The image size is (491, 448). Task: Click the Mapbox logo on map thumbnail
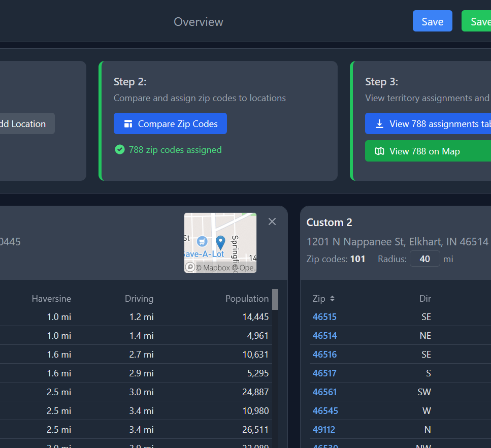[190, 267]
